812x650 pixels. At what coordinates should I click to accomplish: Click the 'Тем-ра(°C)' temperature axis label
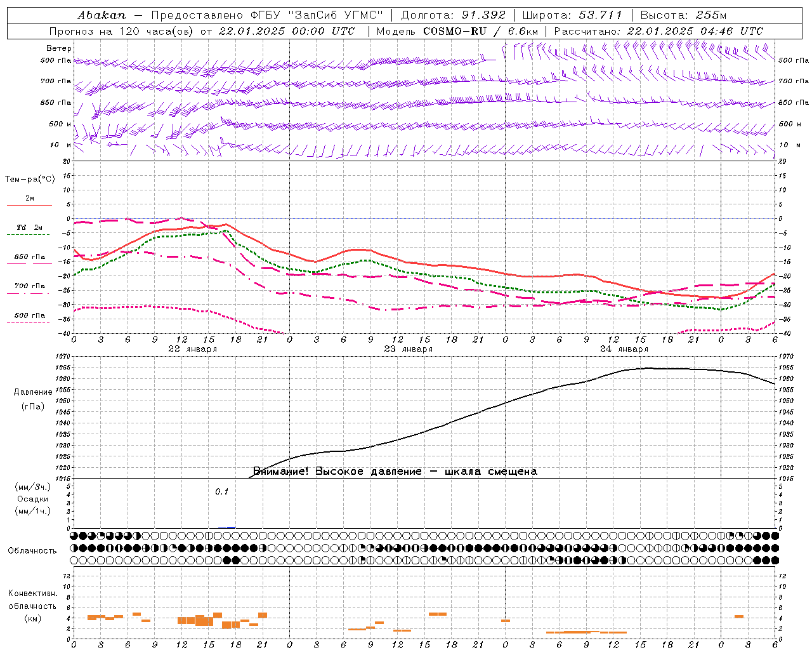pyautogui.click(x=30, y=180)
